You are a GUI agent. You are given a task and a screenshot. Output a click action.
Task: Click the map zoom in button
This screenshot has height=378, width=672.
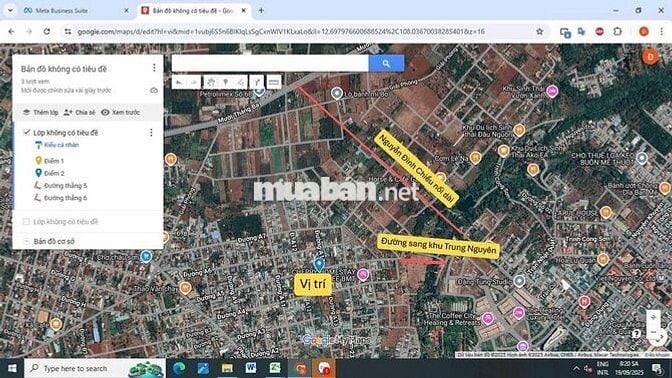pyautogui.click(x=653, y=318)
